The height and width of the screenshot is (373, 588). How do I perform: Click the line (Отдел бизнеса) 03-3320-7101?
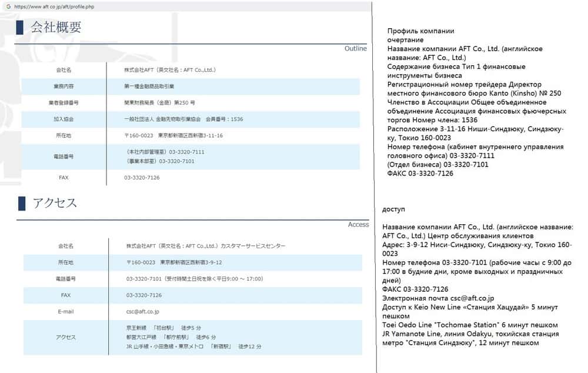pos(438,164)
